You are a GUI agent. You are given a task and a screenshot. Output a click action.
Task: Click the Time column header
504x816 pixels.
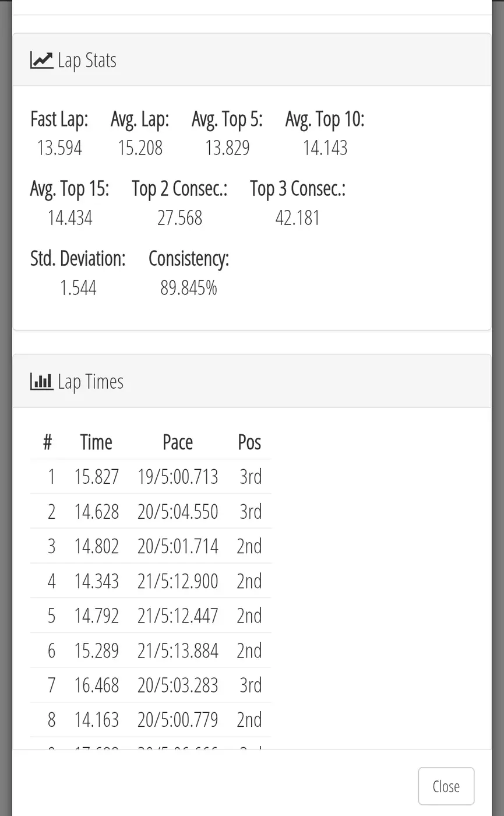[96, 442]
